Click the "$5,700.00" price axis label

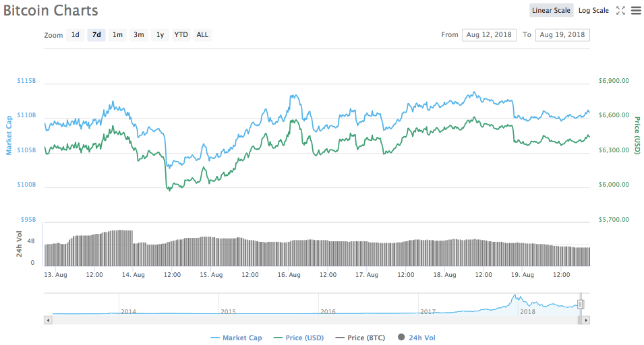[614, 220]
